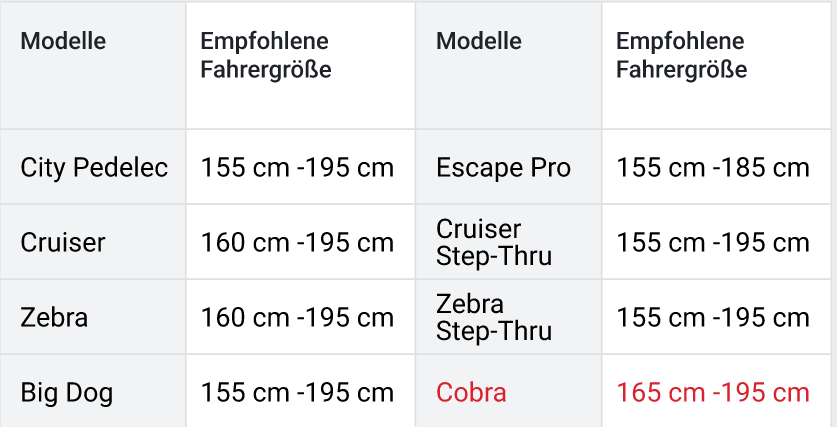
Task: Select the Zebra model cell without Step-Thru
Action: (54, 318)
